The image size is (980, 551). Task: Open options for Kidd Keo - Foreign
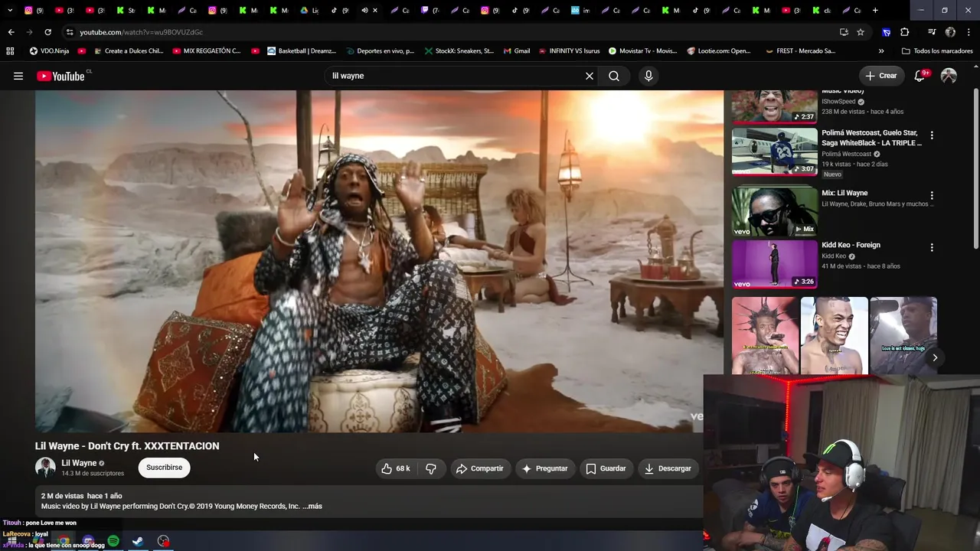(932, 248)
